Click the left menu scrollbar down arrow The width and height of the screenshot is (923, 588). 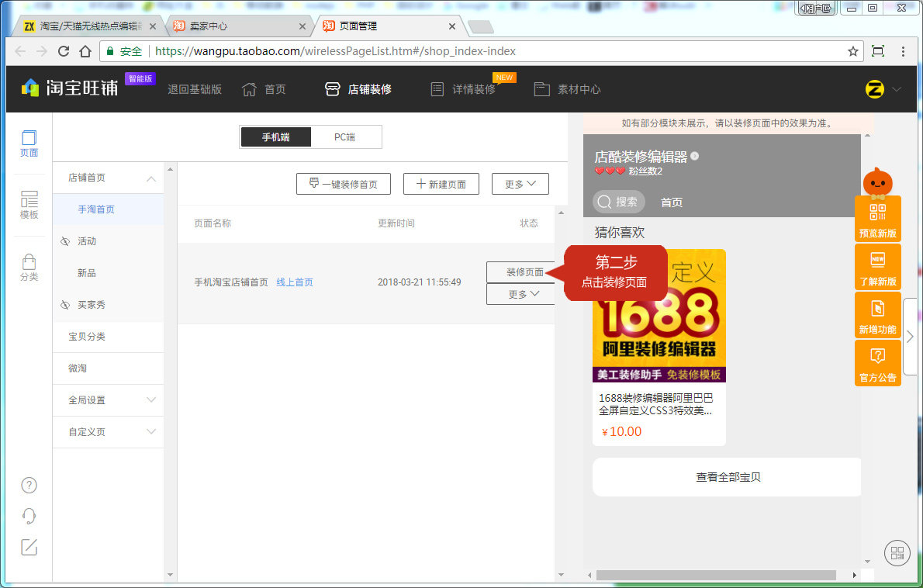[x=170, y=575]
